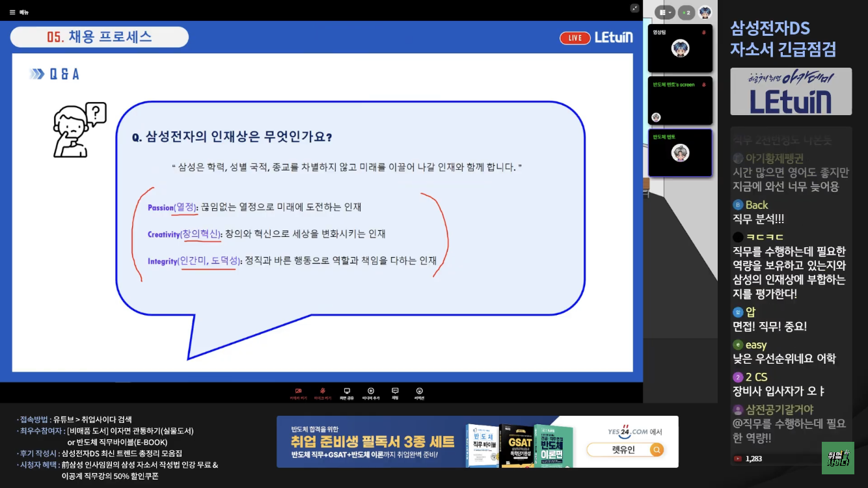This screenshot has width=868, height=488.
Task: Open the layout view dropdown
Action: point(666,12)
